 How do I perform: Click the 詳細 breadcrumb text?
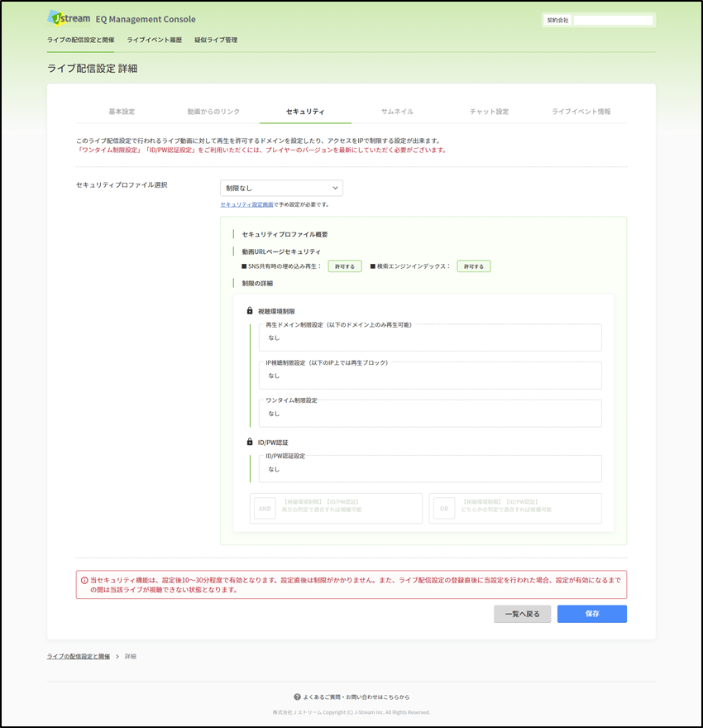click(x=131, y=657)
